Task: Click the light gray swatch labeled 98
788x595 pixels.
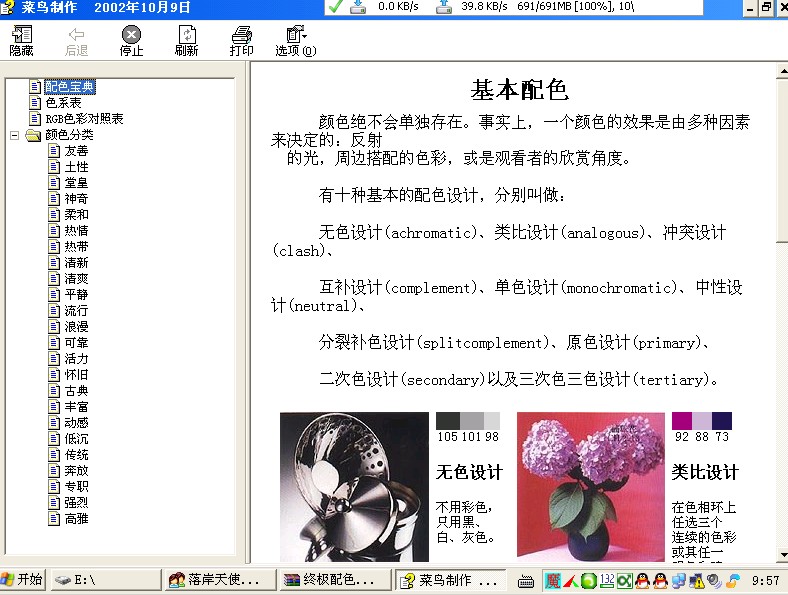Action: click(492, 421)
